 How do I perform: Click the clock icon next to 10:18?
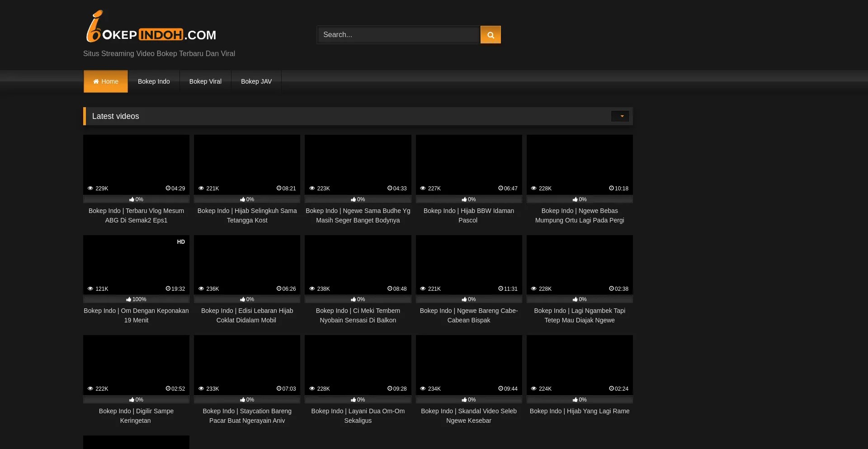pyautogui.click(x=612, y=189)
